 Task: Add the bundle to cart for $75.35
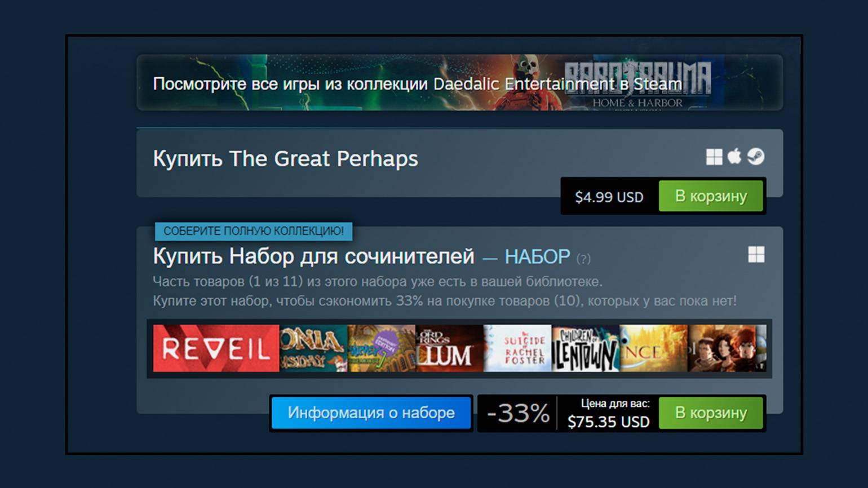711,412
